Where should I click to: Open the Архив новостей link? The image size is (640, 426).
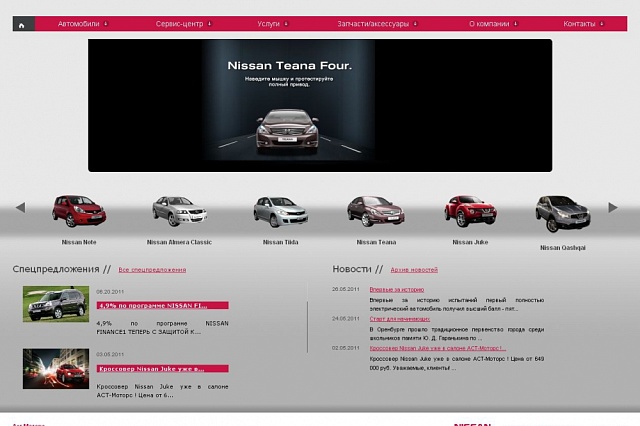(x=414, y=270)
